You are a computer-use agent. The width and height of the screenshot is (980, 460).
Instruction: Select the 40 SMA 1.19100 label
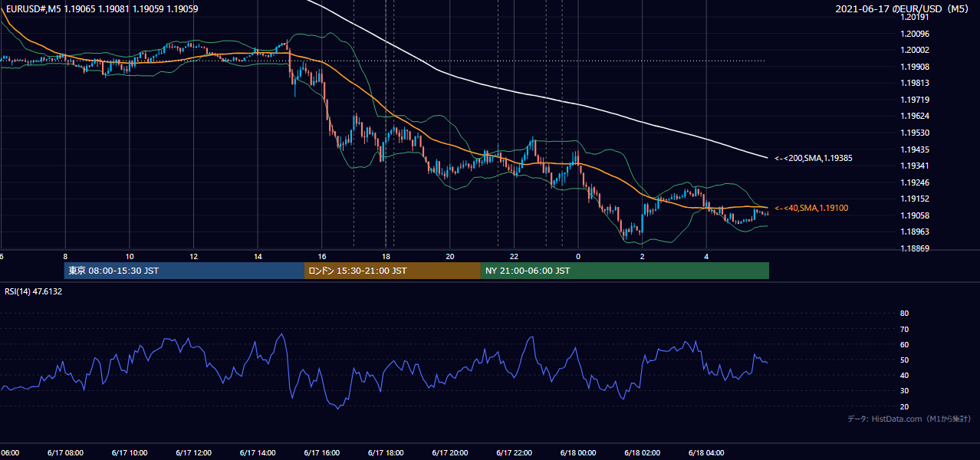coord(811,208)
